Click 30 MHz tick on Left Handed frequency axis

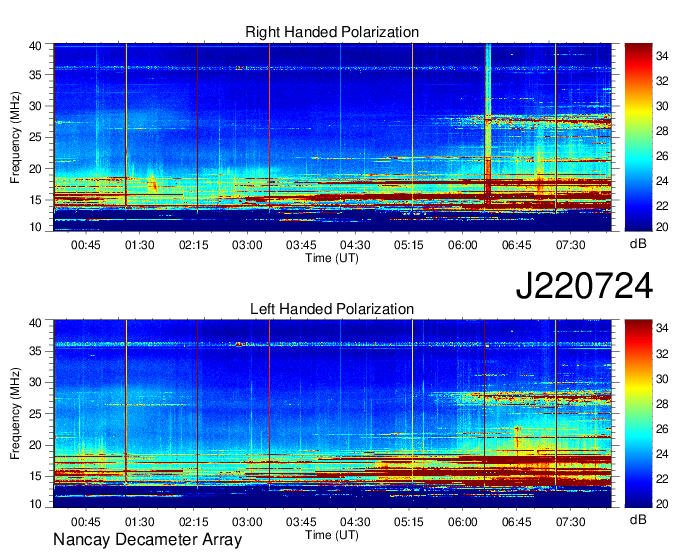click(x=36, y=382)
